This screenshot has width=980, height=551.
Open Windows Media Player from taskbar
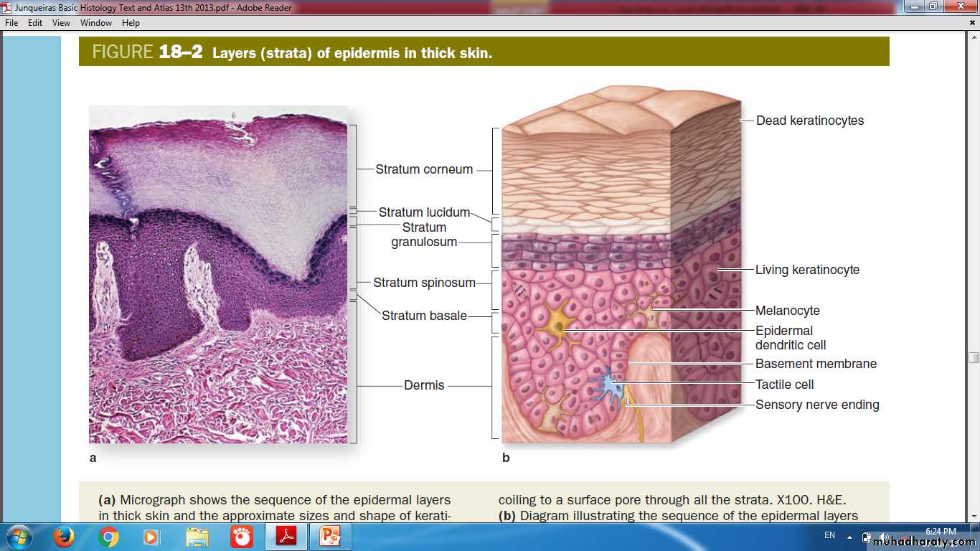point(151,537)
